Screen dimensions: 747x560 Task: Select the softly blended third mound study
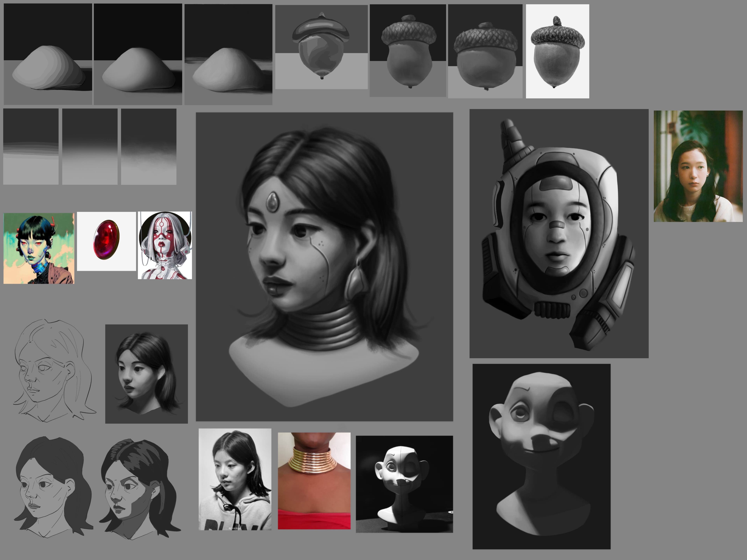(228, 54)
